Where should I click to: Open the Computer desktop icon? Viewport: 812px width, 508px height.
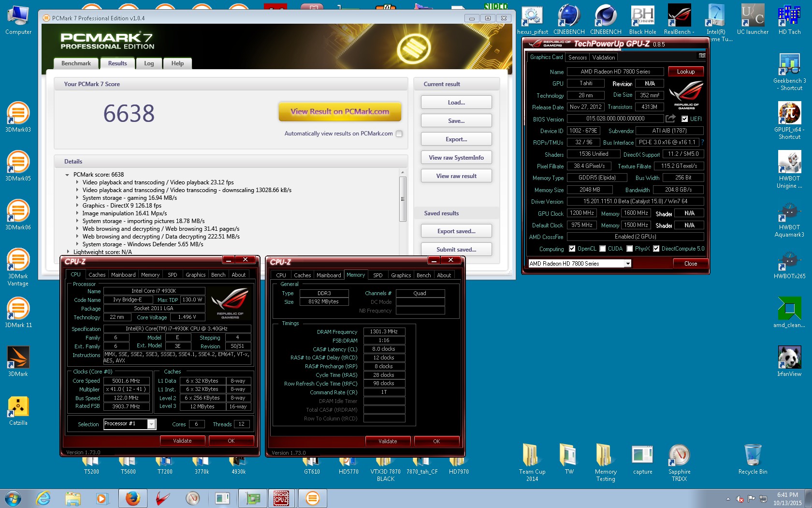(x=18, y=20)
